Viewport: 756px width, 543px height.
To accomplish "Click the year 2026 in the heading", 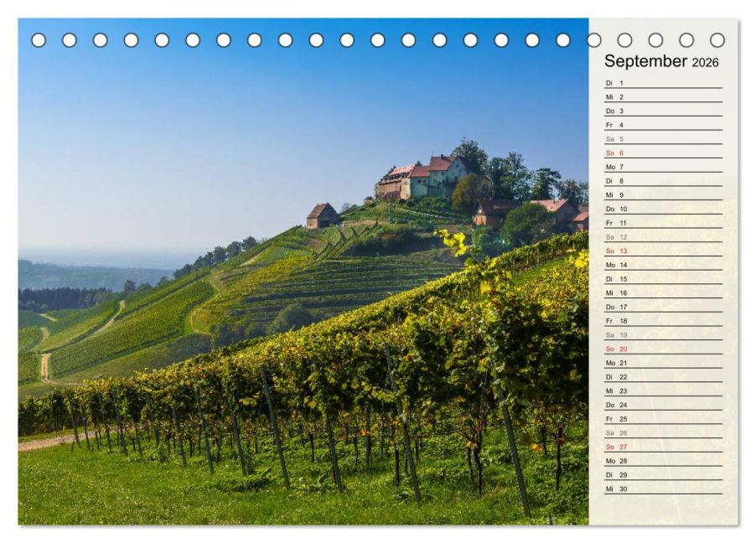I will (705, 63).
